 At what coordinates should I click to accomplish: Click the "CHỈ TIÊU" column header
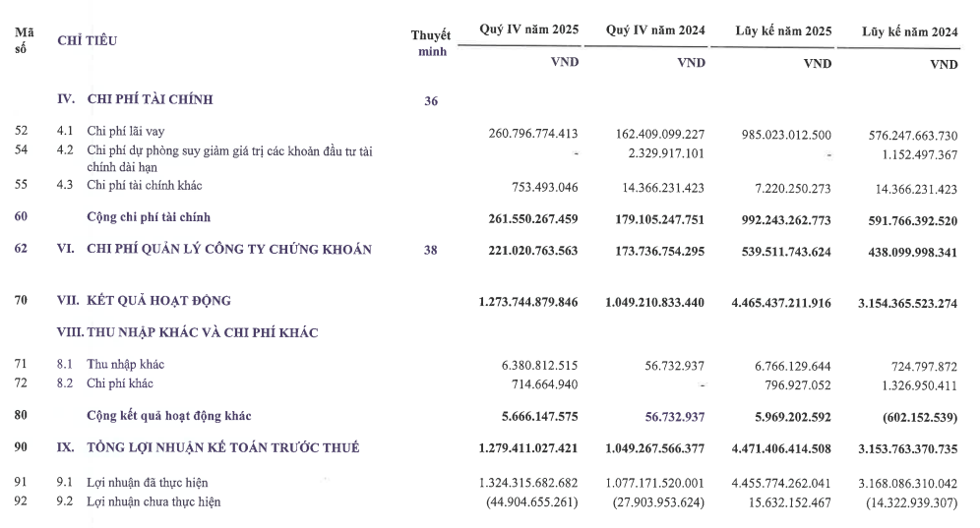pos(87,40)
